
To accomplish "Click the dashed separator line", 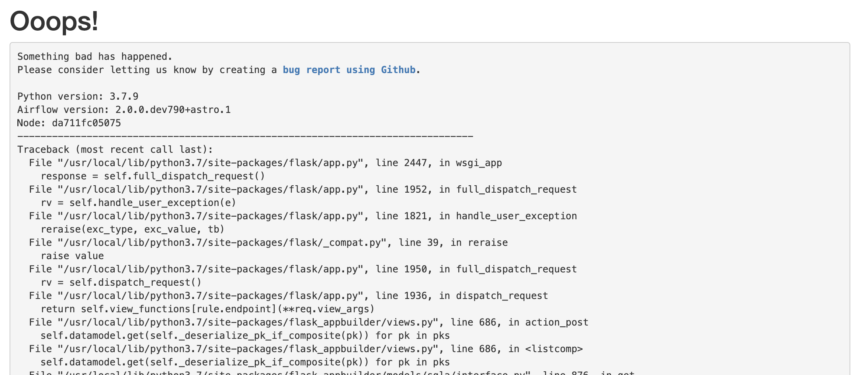I will click(245, 136).
